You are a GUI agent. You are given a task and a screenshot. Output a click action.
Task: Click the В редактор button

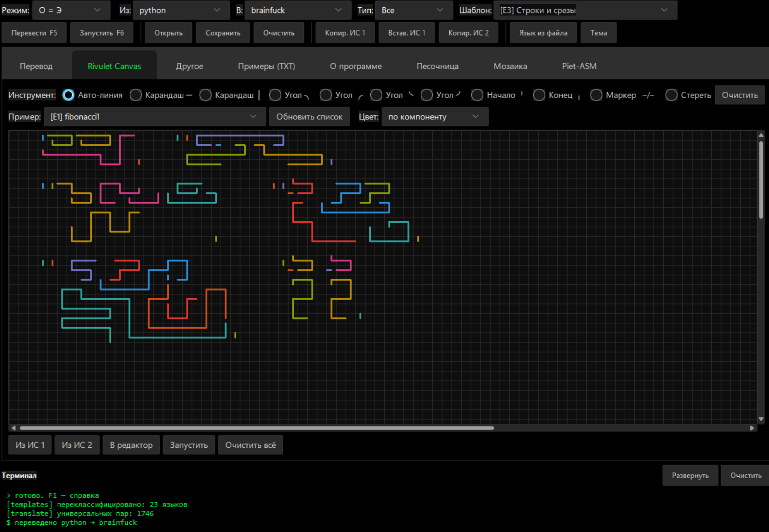click(131, 445)
